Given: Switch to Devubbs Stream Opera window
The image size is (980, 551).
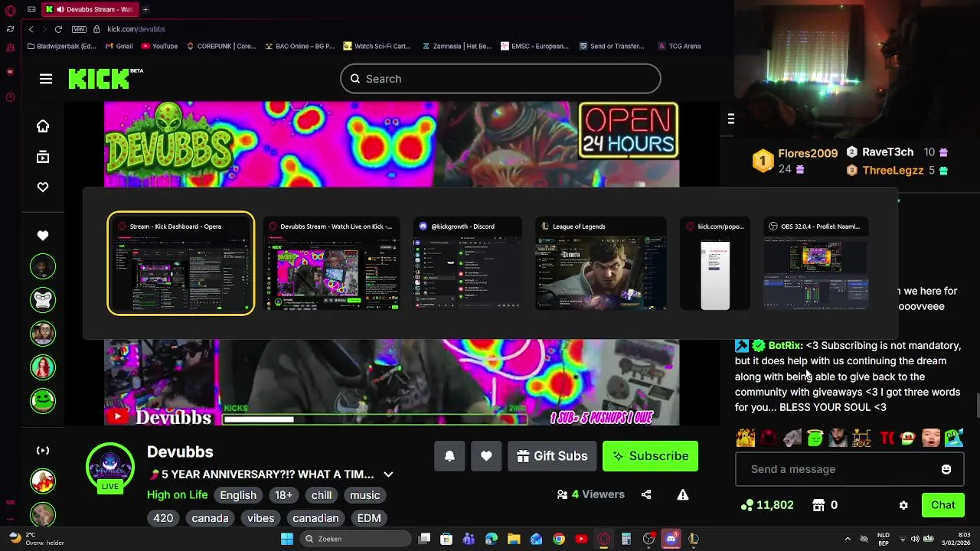Looking at the screenshot, I should (x=332, y=263).
